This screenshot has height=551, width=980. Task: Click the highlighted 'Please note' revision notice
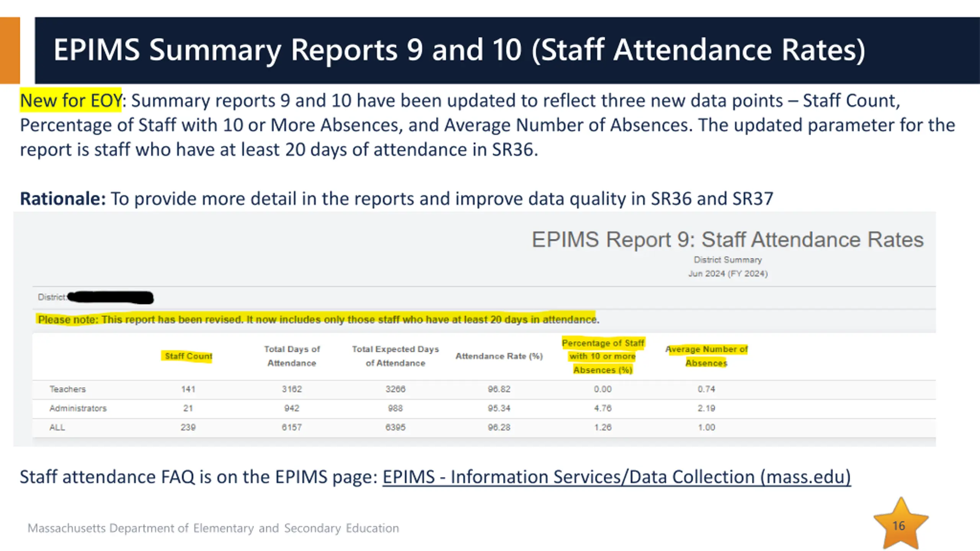pos(318,320)
